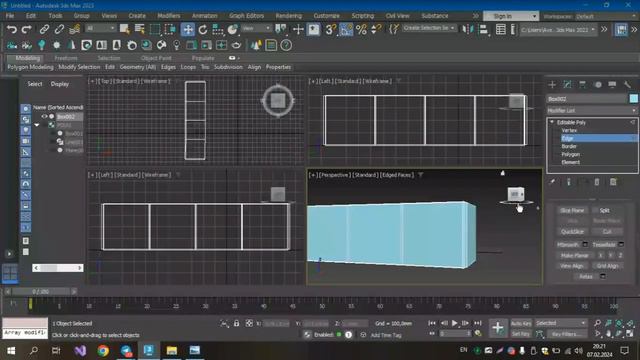This screenshot has height=360, width=640.
Task: Select the Rotate tool icon
Action: [203, 29]
